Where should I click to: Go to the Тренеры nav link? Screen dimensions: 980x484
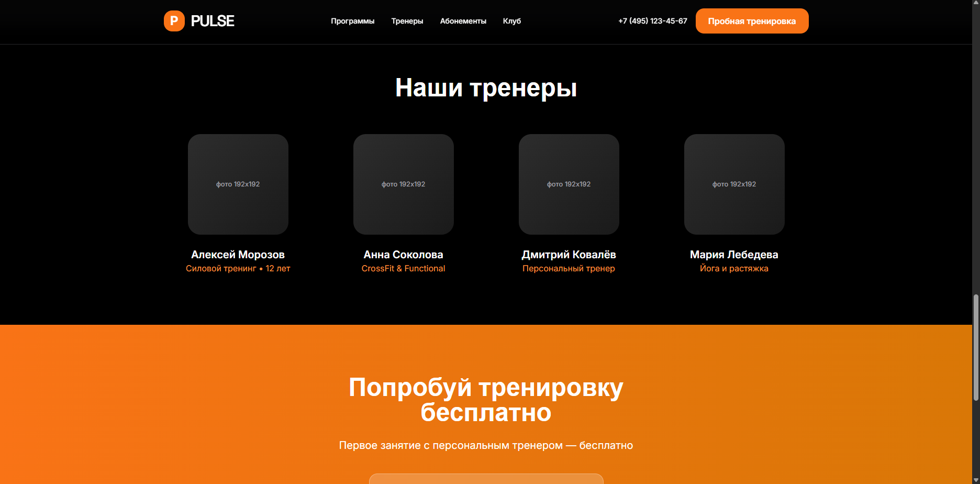(407, 21)
